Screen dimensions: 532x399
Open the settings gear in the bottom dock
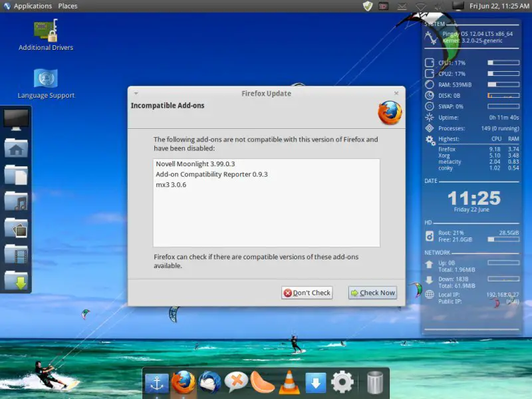pyautogui.click(x=342, y=382)
